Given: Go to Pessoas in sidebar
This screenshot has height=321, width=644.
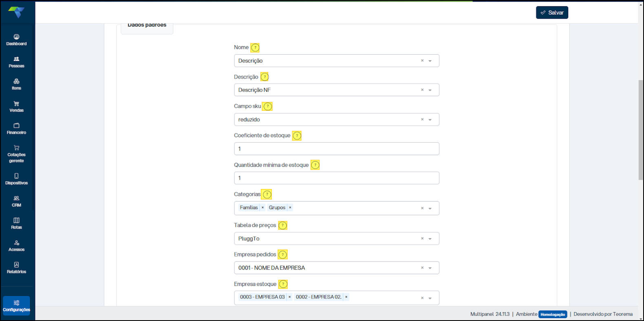Looking at the screenshot, I should 16,62.
